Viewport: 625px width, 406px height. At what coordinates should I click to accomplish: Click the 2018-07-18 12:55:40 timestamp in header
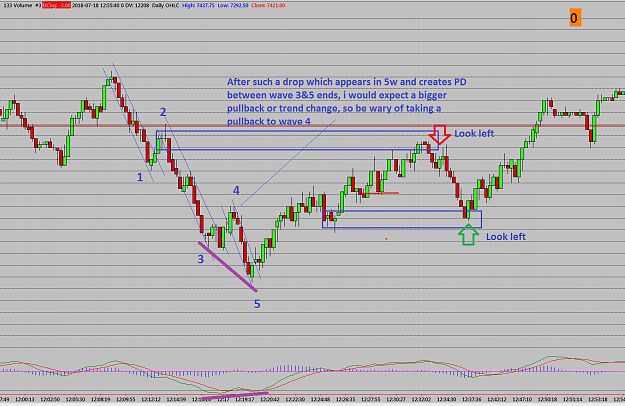96,5
